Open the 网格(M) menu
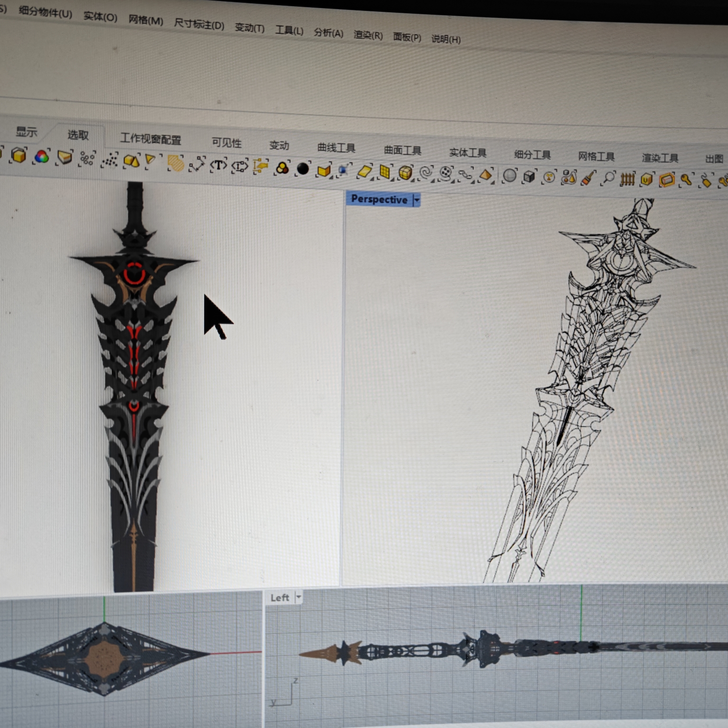The height and width of the screenshot is (728, 728). [146, 20]
